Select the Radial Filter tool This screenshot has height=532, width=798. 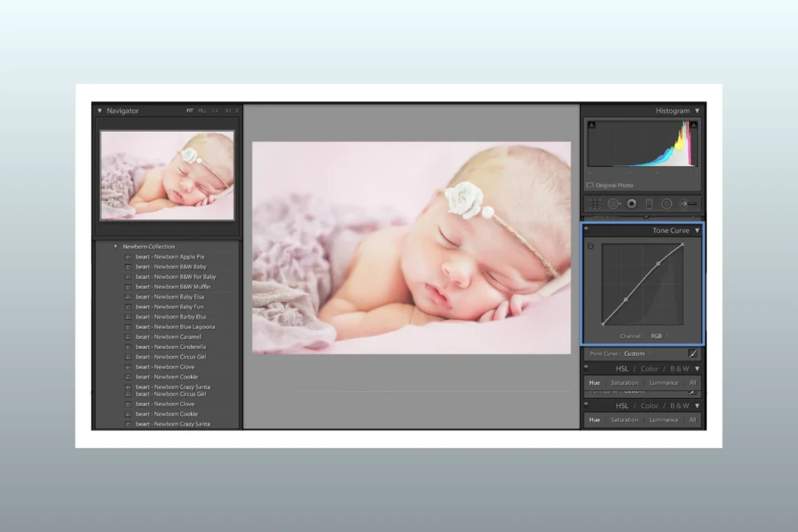click(x=667, y=203)
